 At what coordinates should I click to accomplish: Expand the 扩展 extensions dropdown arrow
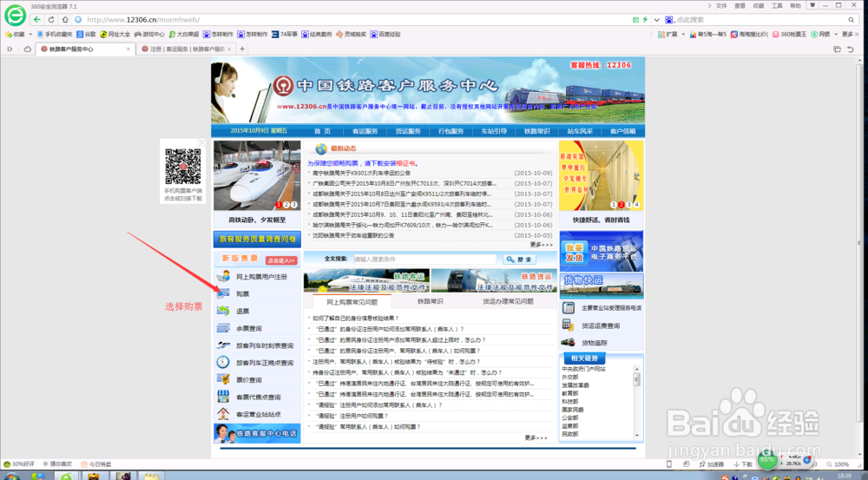click(x=682, y=35)
